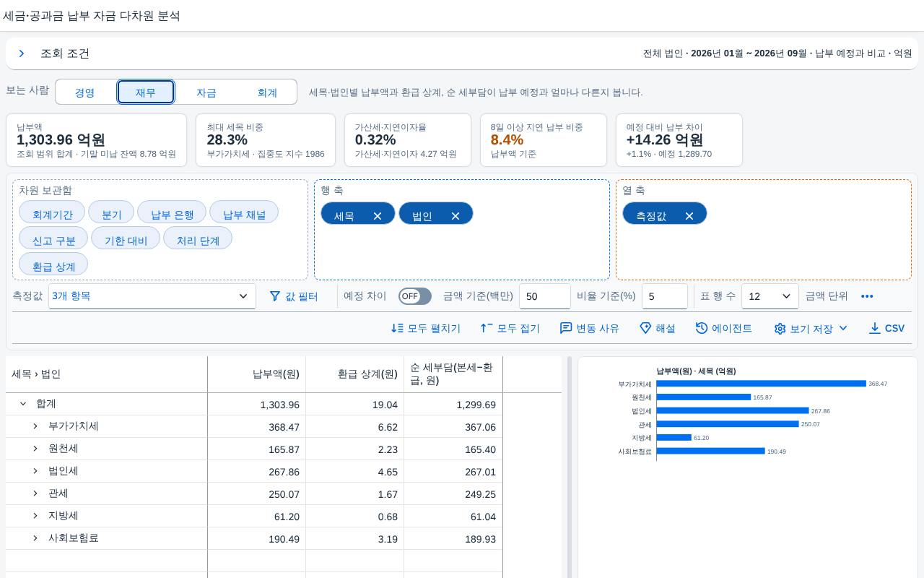Screen dimensions: 924x578
Task: Click the 비율 기준(%) input field
Action: [x=665, y=296]
